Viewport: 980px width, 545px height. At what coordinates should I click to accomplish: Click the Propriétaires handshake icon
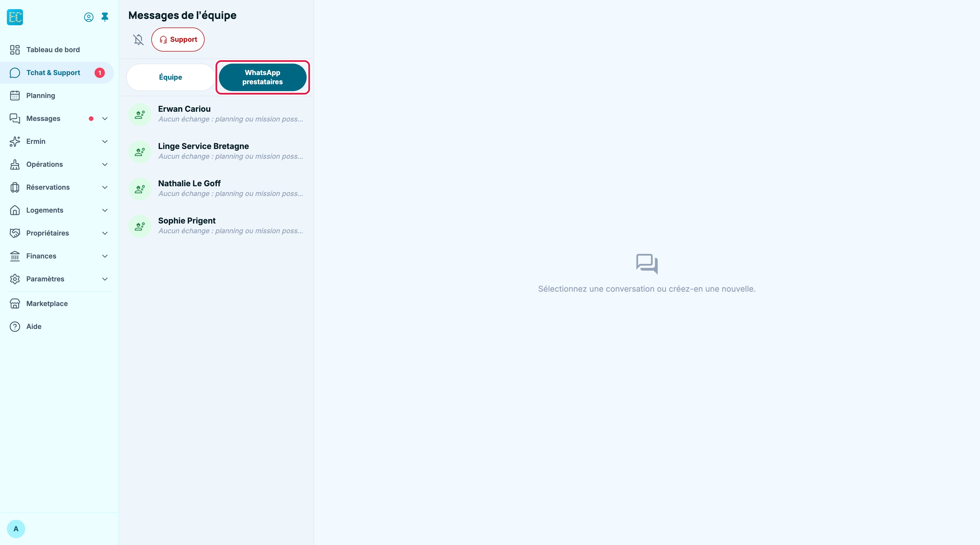point(15,233)
